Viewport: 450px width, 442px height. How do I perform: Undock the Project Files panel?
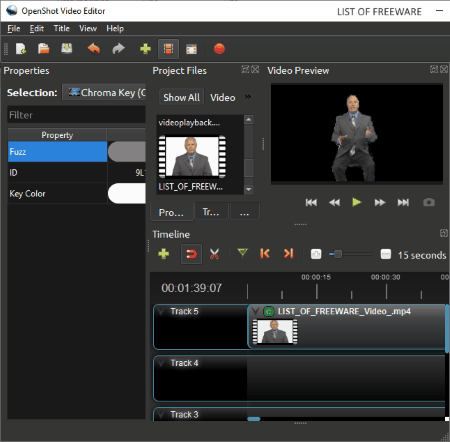pos(245,69)
